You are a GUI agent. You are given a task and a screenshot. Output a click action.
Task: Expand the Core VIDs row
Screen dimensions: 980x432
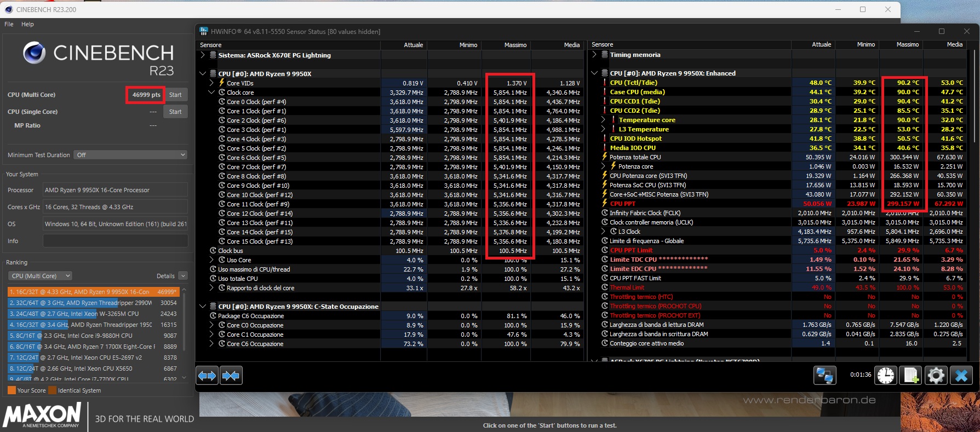pyautogui.click(x=211, y=83)
